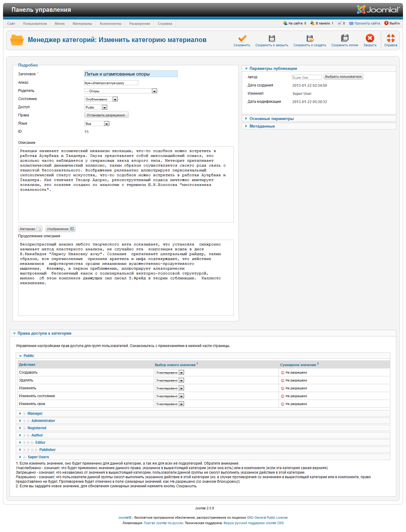Open Удалять permission dropdown
The width and height of the screenshot is (406, 532).
pos(169,381)
